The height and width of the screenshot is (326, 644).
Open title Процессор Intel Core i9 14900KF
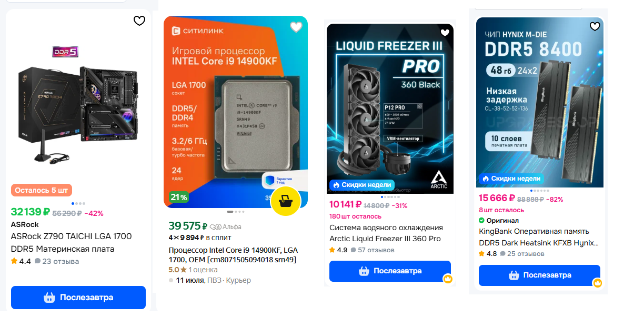pos(233,255)
